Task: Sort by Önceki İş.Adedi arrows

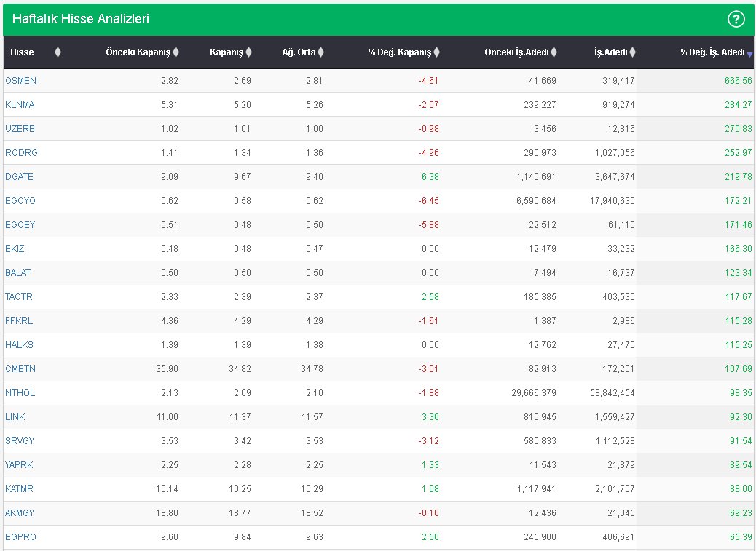Action: pyautogui.click(x=554, y=52)
